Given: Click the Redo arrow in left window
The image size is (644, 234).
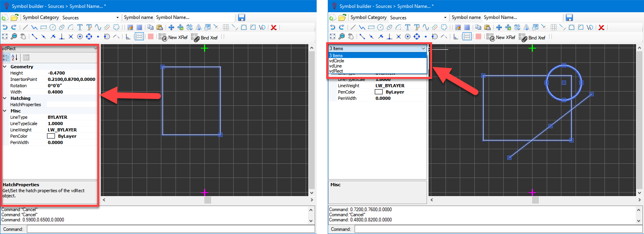Looking at the screenshot, I should pos(14,27).
